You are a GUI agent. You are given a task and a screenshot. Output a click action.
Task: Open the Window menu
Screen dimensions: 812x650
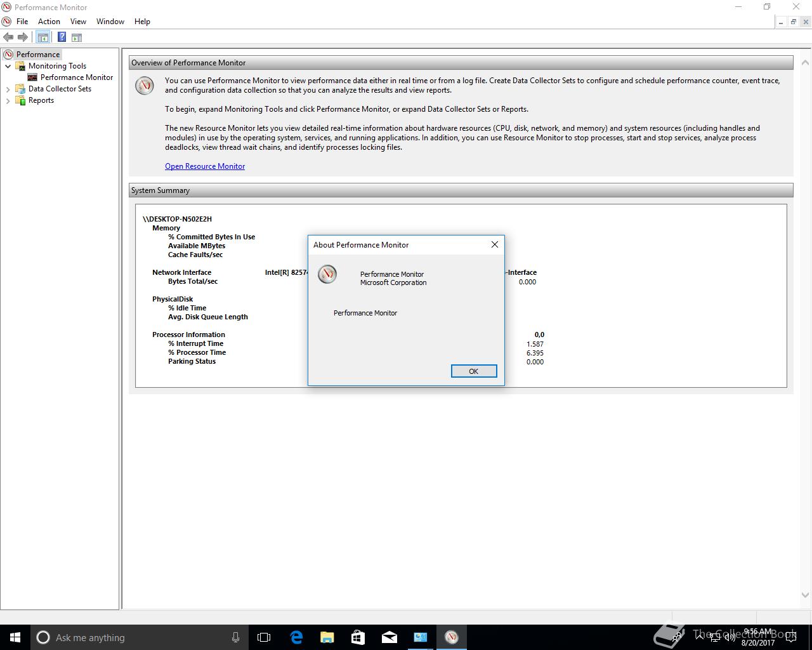pyautogui.click(x=110, y=22)
